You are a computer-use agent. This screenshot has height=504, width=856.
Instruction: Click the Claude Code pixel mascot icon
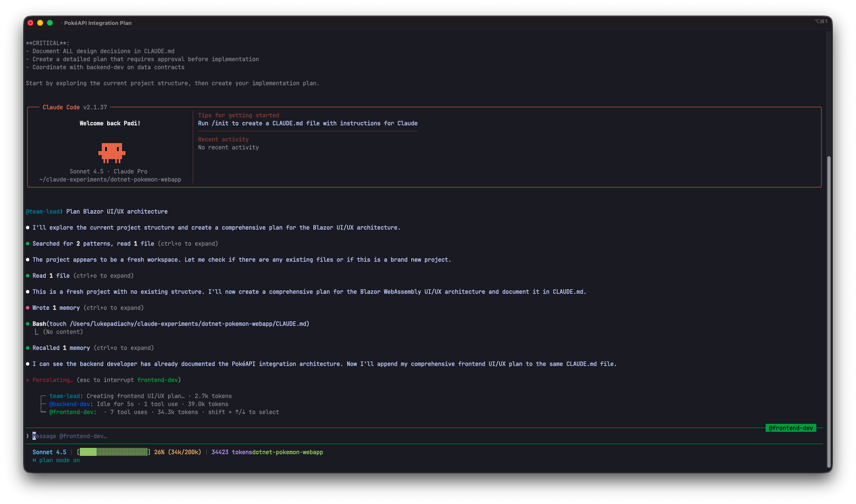click(x=112, y=153)
